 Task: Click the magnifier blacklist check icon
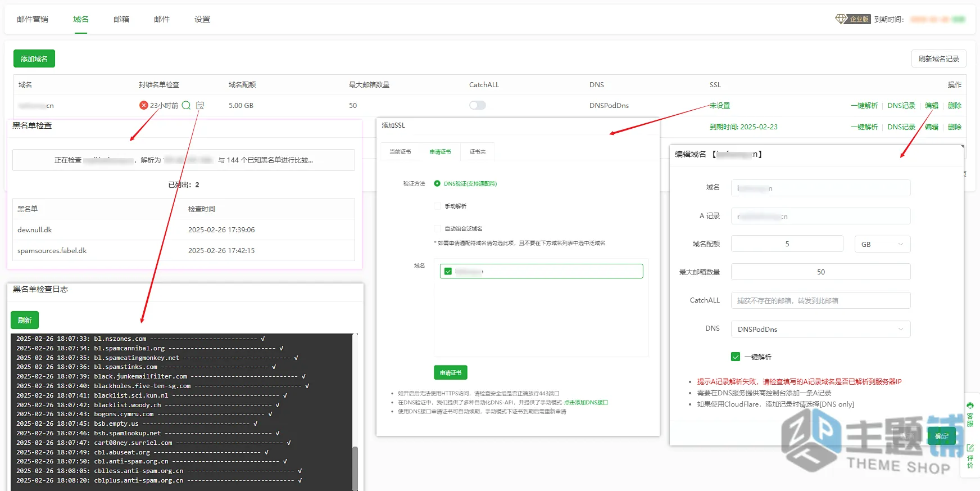(186, 105)
